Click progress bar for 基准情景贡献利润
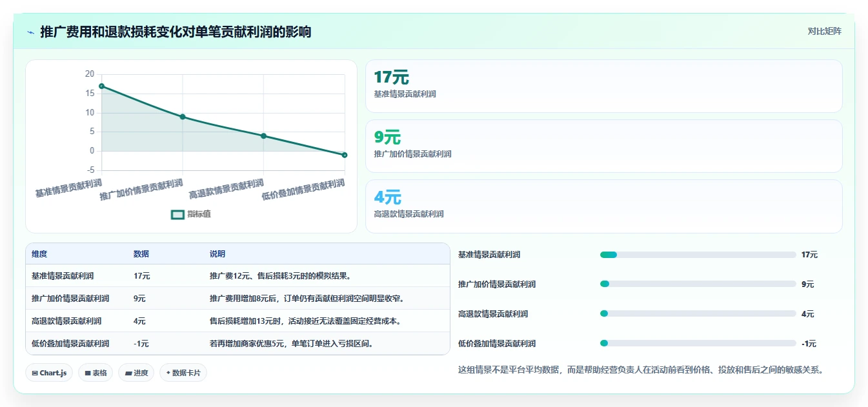This screenshot has width=868, height=407. (698, 255)
